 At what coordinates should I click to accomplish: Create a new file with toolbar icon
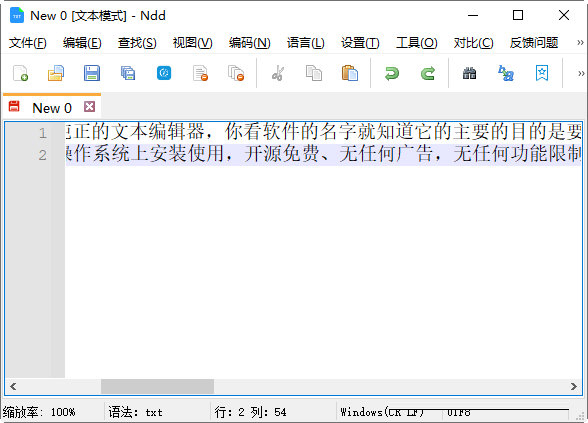[x=20, y=73]
